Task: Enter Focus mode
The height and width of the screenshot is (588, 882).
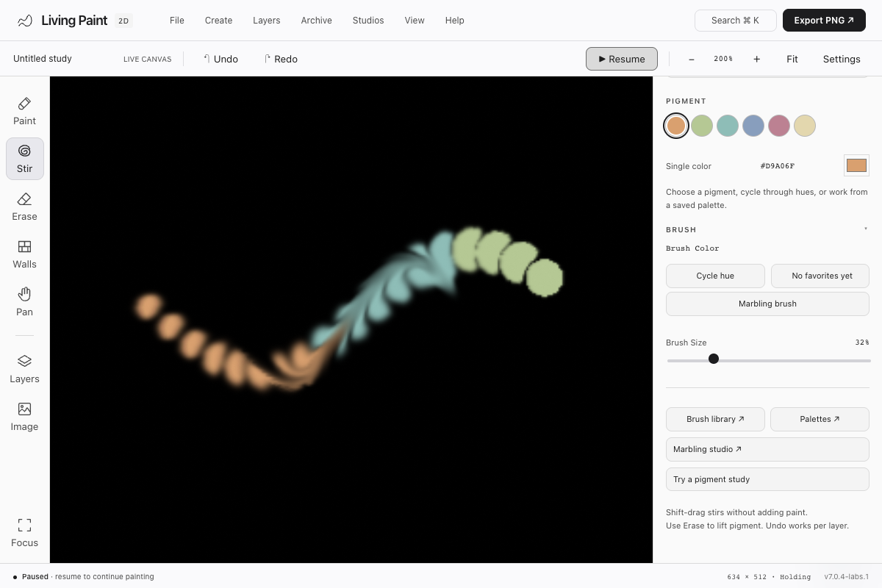Action: click(24, 533)
